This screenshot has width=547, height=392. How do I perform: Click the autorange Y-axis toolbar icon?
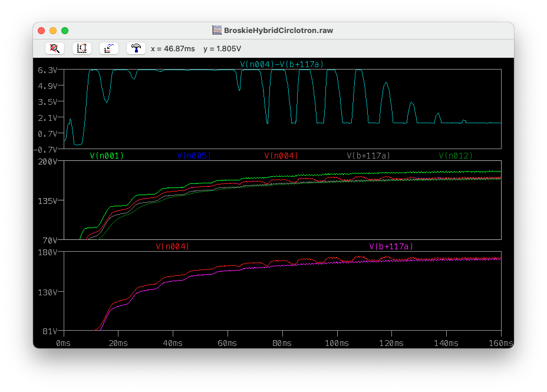coord(82,48)
